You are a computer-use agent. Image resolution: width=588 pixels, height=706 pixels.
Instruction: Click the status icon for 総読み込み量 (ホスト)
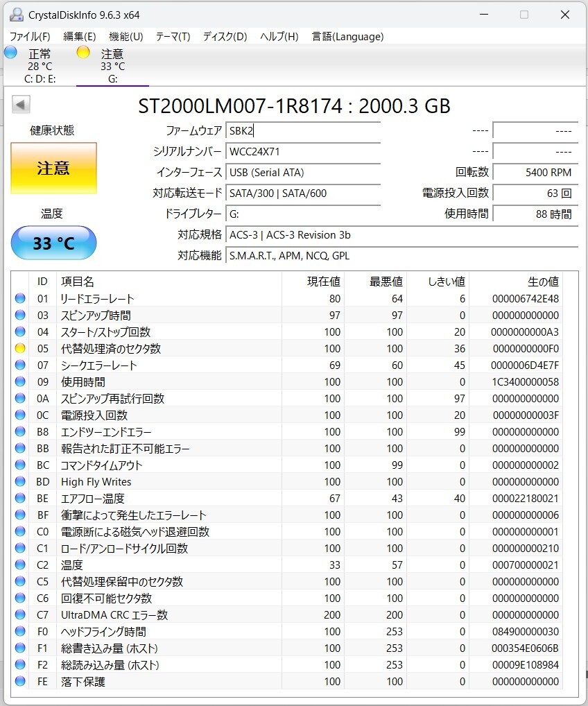(x=20, y=665)
